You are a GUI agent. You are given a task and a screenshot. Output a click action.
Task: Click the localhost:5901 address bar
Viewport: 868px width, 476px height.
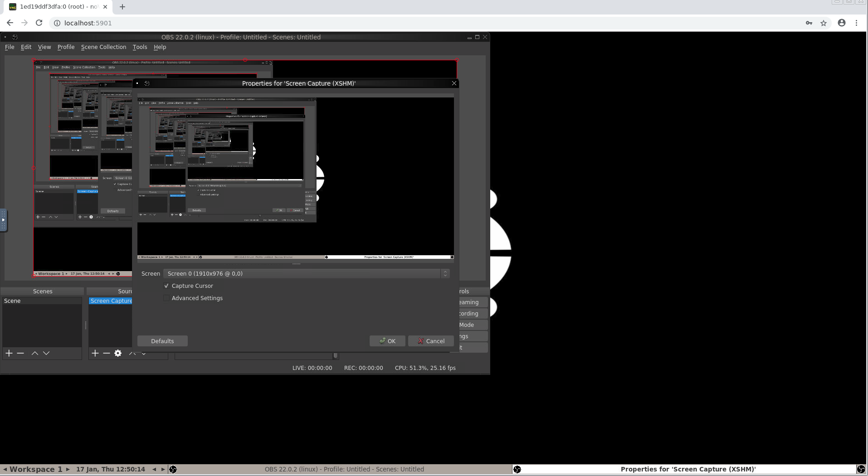(88, 23)
